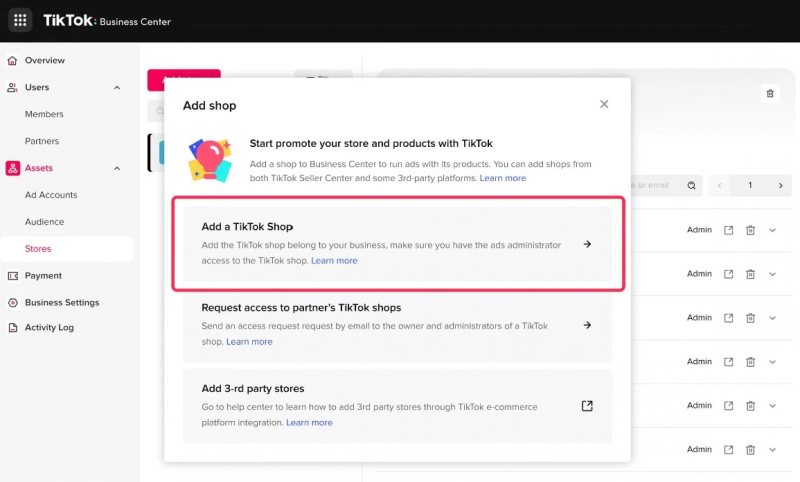Click the search magnifier icon
The width and height of the screenshot is (800, 482).
click(692, 185)
